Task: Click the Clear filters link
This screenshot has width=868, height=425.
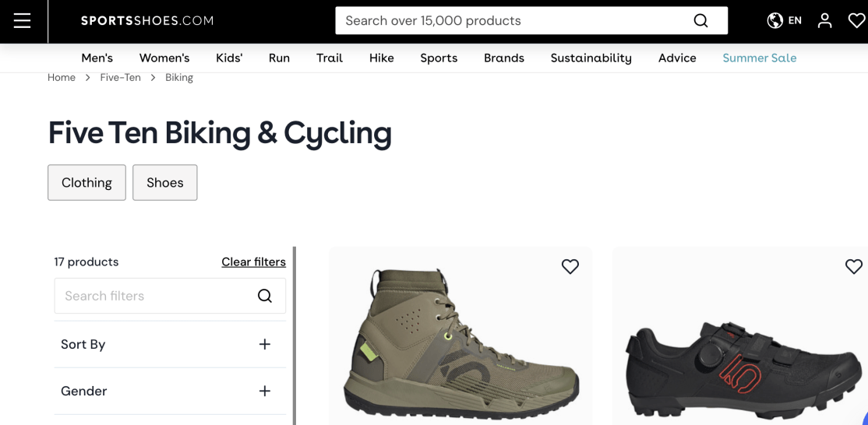Action: tap(253, 262)
